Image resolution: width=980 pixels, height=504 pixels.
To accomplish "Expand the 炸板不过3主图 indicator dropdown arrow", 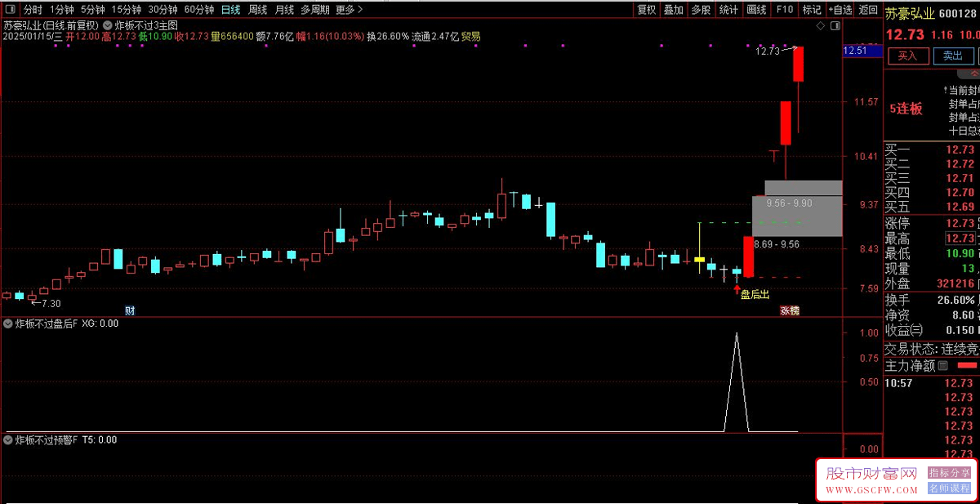I will coord(108,25).
